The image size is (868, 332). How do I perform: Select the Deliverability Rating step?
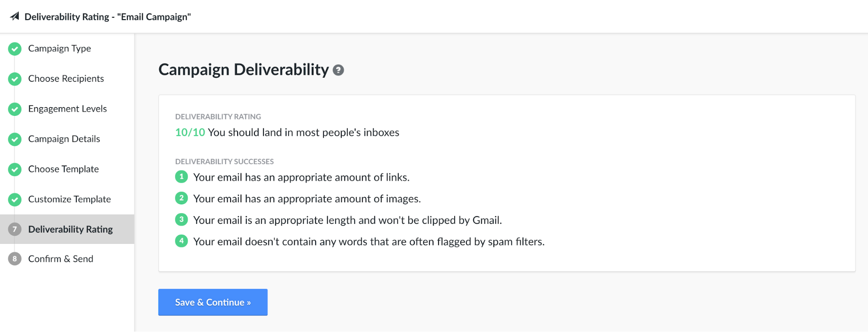(70, 229)
